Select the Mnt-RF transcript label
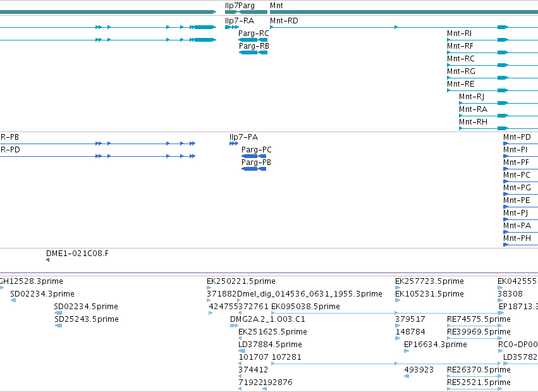This screenshot has width=538, height=392. [460, 46]
